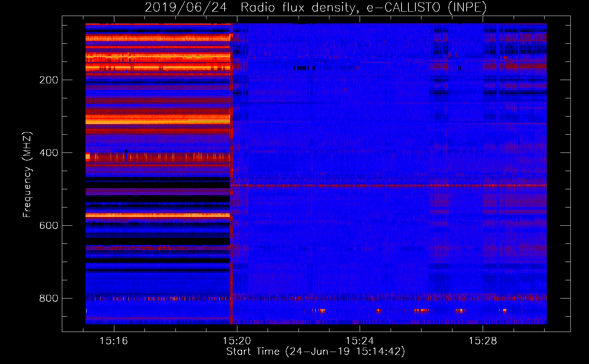Click the plot title '2019/06/24 Radio flux density, e-CALLISTO (INPE)'
The width and height of the screenshot is (589, 364).
coord(316,8)
